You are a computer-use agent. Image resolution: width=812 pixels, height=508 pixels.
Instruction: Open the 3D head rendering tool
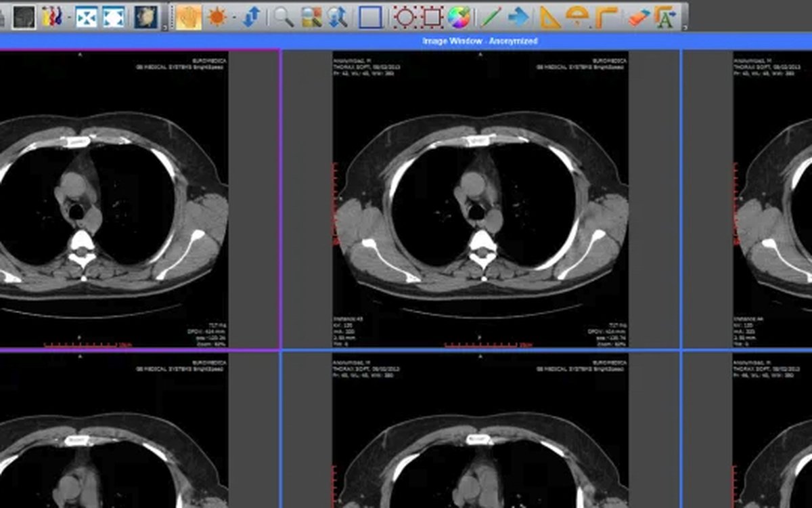click(145, 16)
